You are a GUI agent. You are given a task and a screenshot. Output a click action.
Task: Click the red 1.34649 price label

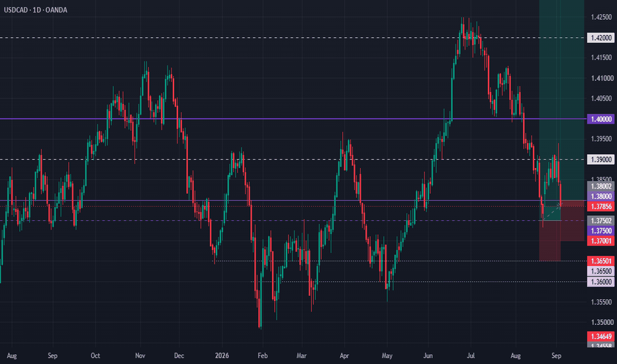[x=600, y=336]
